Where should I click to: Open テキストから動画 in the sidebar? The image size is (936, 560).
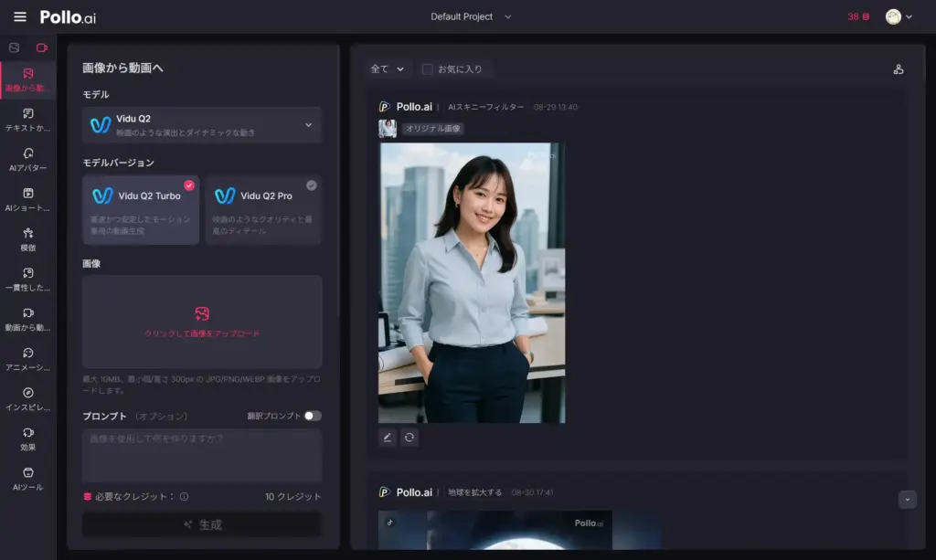click(x=28, y=120)
